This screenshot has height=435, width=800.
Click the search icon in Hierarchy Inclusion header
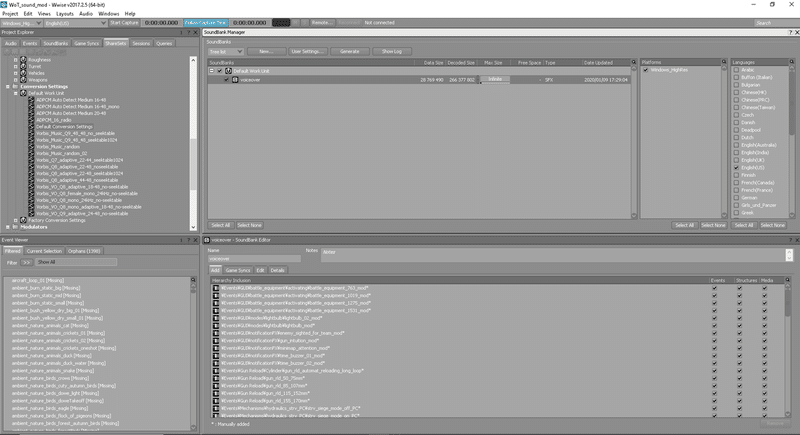[x=788, y=280]
